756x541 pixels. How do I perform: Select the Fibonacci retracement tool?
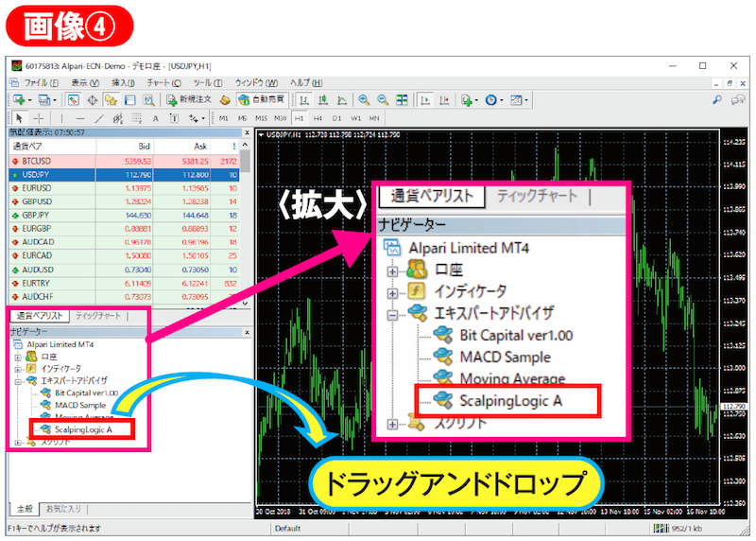[136, 118]
